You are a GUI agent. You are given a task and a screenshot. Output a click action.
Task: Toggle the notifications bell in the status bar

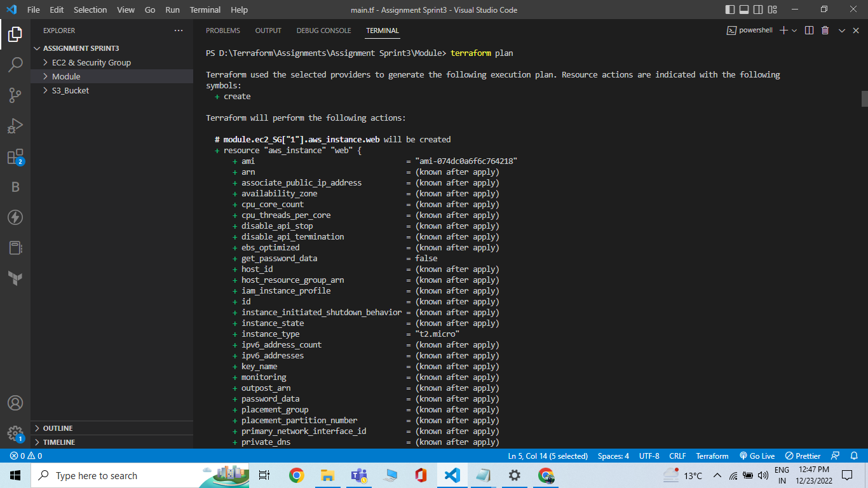click(x=854, y=456)
